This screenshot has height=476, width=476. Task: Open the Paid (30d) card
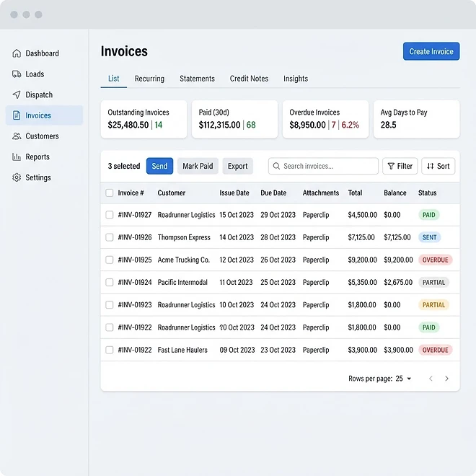coord(234,119)
